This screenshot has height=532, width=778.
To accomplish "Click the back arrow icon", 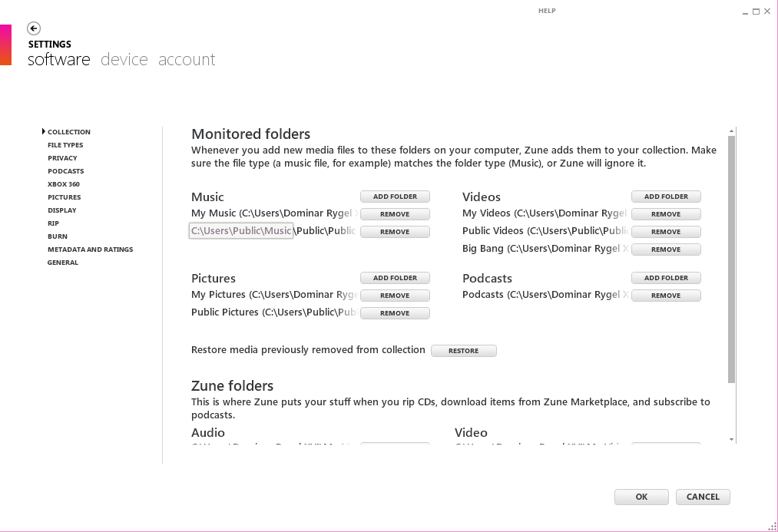I will 34,28.
